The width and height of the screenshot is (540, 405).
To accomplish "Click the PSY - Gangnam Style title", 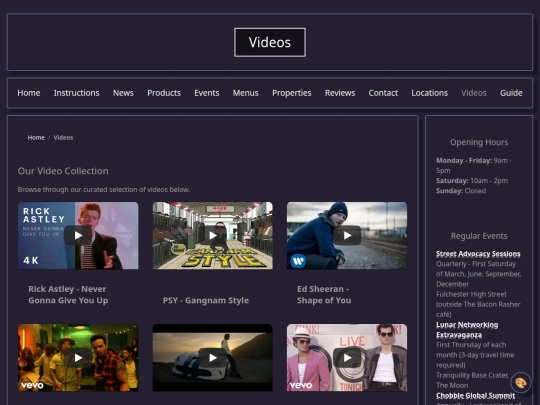I will pos(206,300).
